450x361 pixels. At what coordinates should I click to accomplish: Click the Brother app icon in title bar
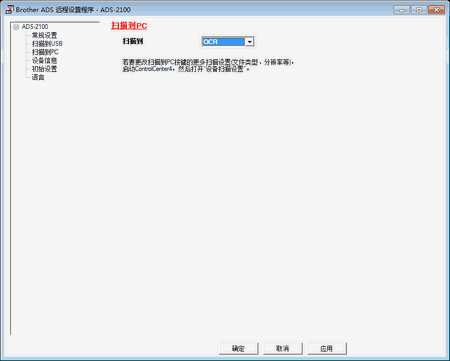(9, 9)
